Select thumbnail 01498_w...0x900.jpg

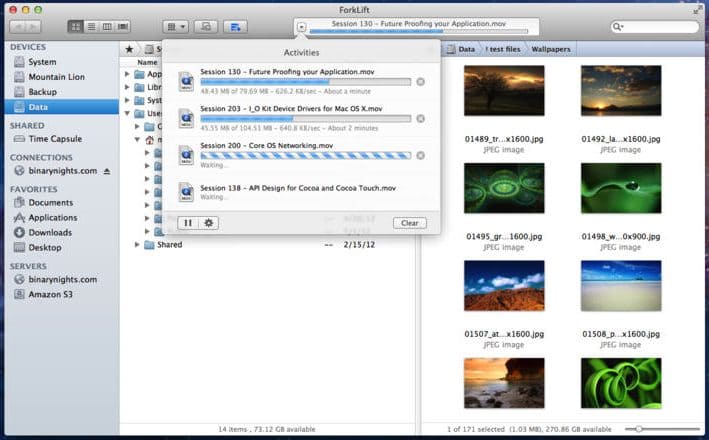(621, 188)
